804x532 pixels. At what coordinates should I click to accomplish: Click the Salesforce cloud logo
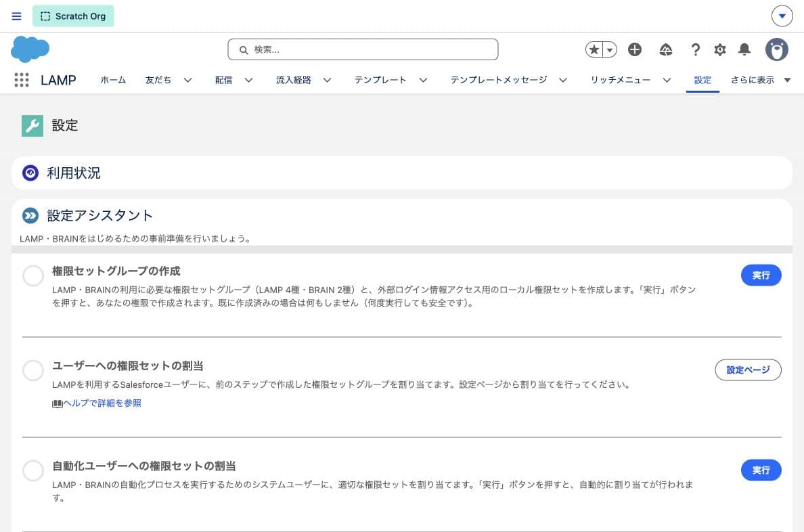30,49
